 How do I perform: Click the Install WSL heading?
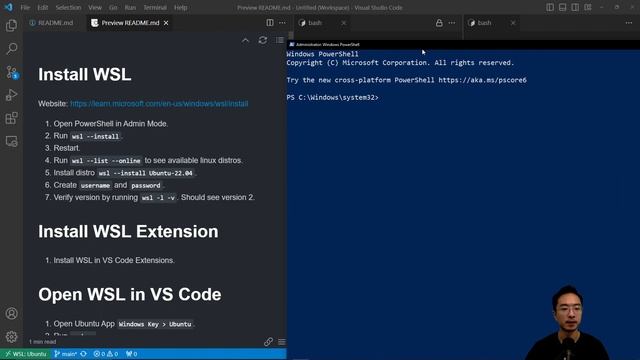[85, 74]
